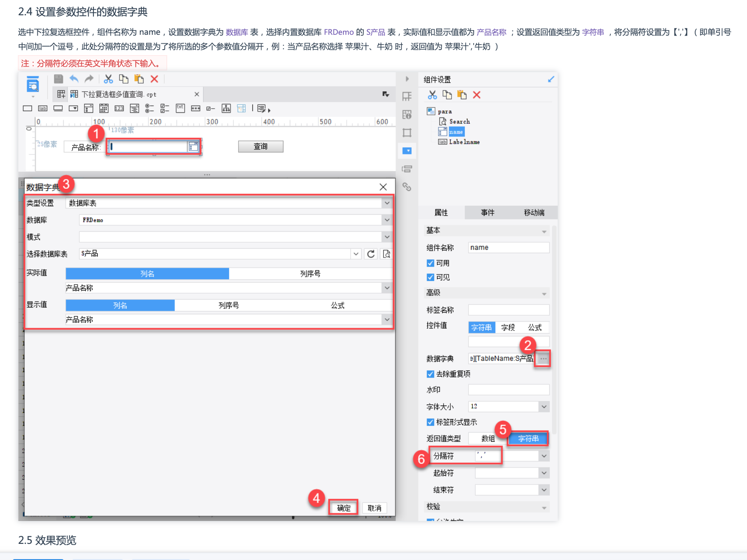Image resolution: width=747 pixels, height=560 pixels.
Task: Select the text box widget icon
Action: (x=28, y=109)
